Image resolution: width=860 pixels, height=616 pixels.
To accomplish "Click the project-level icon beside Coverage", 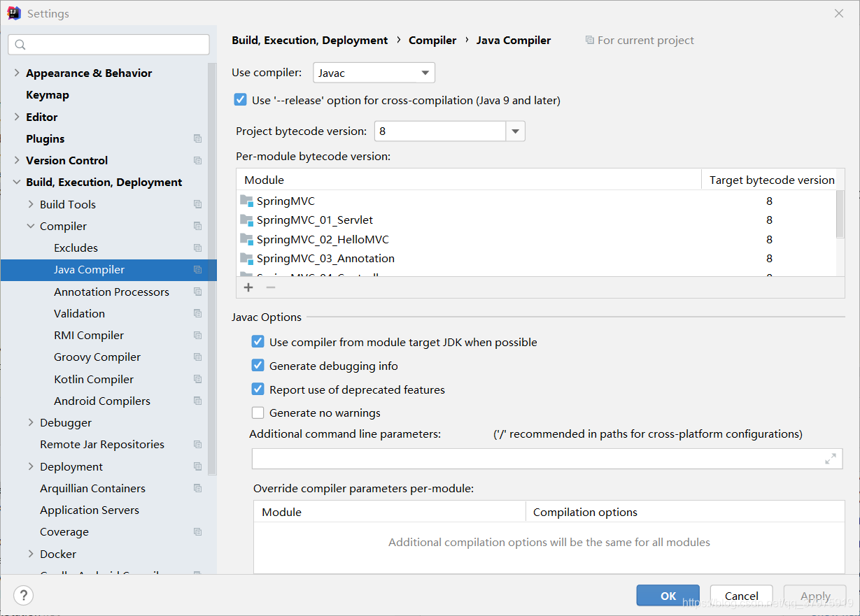I will pyautogui.click(x=197, y=531).
